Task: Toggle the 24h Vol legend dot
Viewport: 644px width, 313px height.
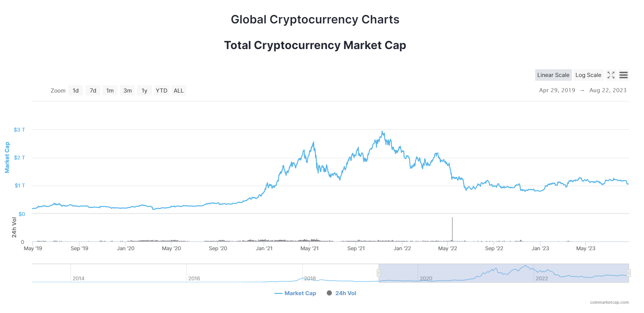Action: coord(329,293)
